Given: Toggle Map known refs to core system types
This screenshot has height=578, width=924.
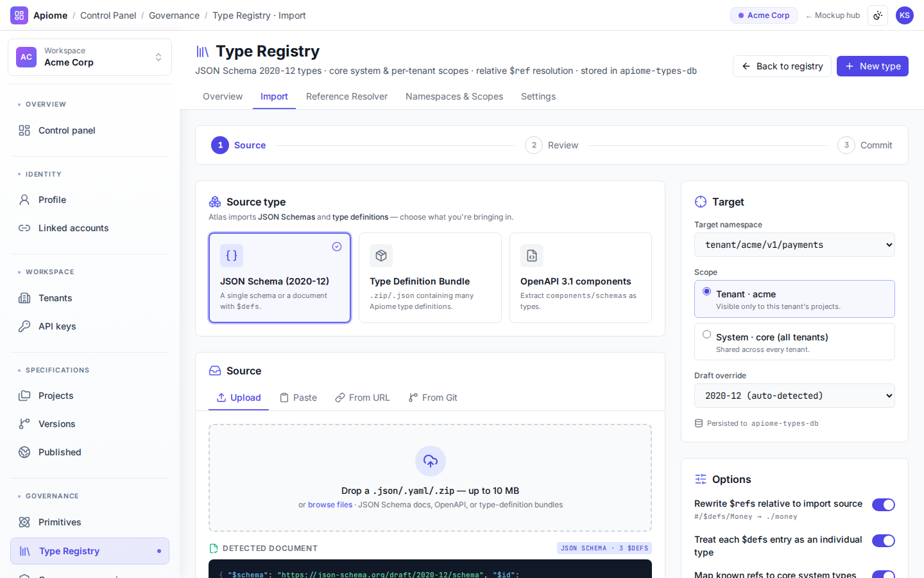Looking at the screenshot, I should 883,574.
